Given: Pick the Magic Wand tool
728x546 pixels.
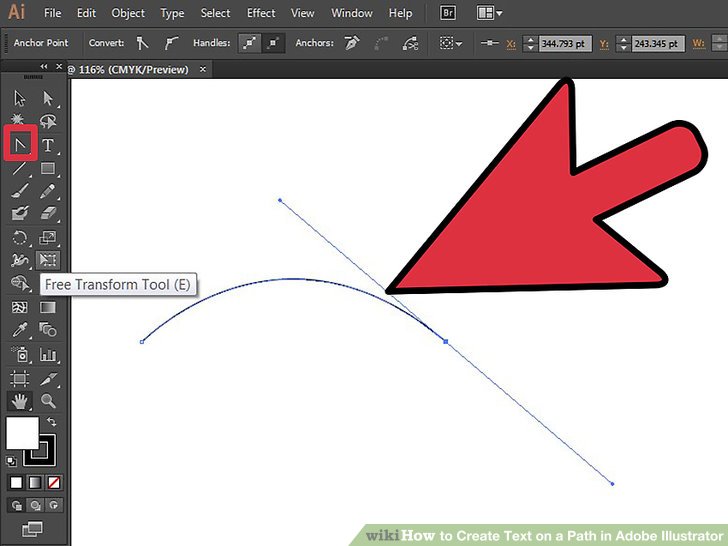Looking at the screenshot, I should [20, 121].
